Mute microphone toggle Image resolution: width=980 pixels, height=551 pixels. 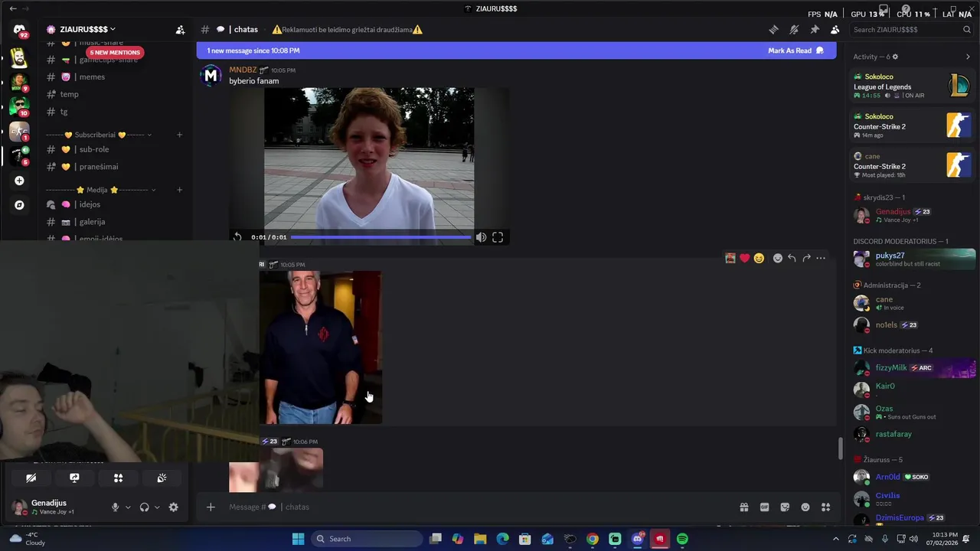116,507
